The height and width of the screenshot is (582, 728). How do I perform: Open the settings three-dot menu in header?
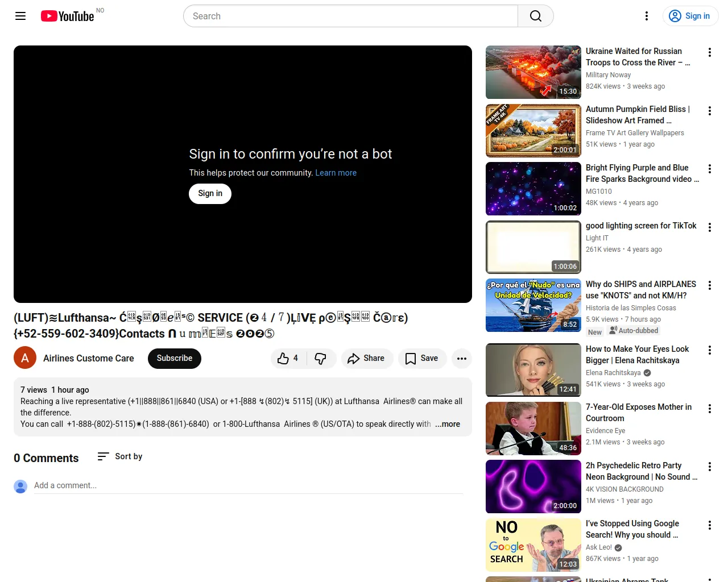[x=646, y=16]
